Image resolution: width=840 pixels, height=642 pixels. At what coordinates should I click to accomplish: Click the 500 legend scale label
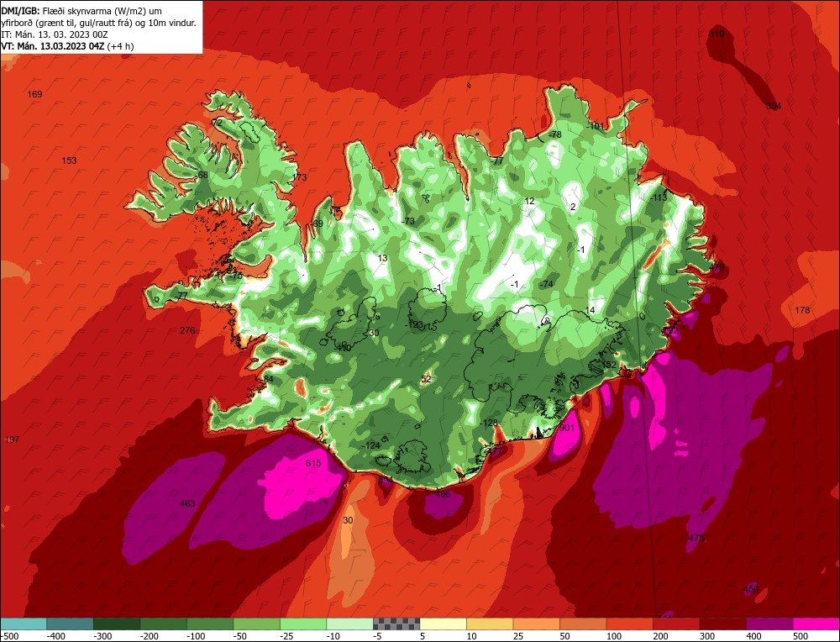pyautogui.click(x=801, y=636)
